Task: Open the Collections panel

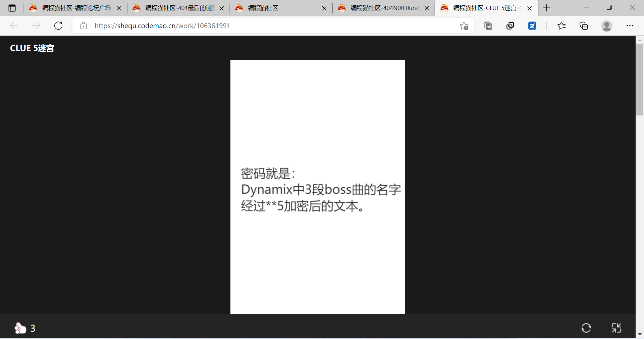Action: [584, 26]
